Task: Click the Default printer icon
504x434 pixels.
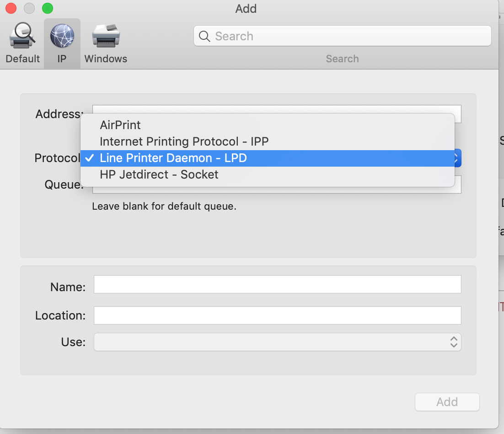Action: coord(22,37)
